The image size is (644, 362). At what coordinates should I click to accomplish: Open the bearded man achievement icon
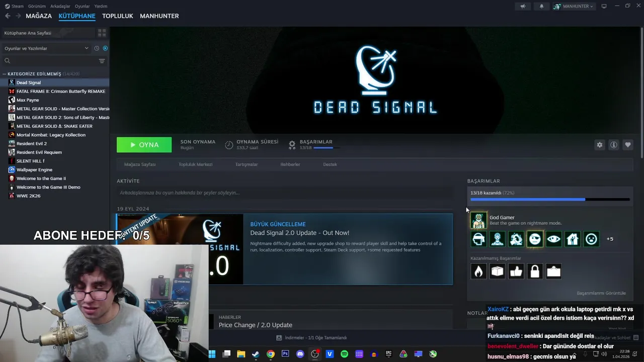[497, 239]
